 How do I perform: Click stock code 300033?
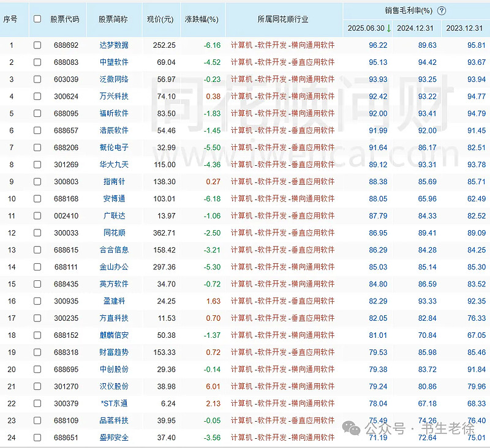click(66, 233)
